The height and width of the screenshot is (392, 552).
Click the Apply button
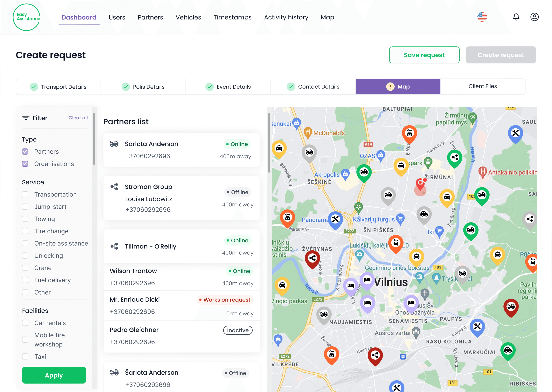click(x=54, y=375)
